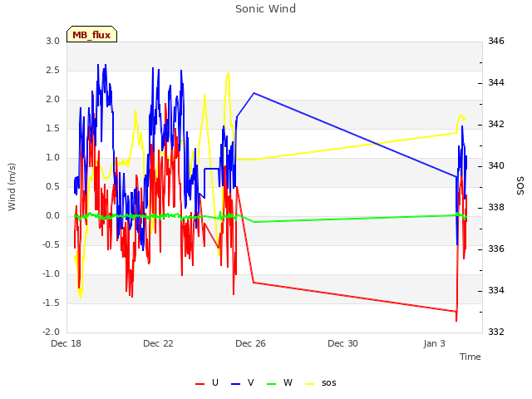The image size is (532, 399).
Task: Click the 346 right axis value
Action: [x=496, y=41]
